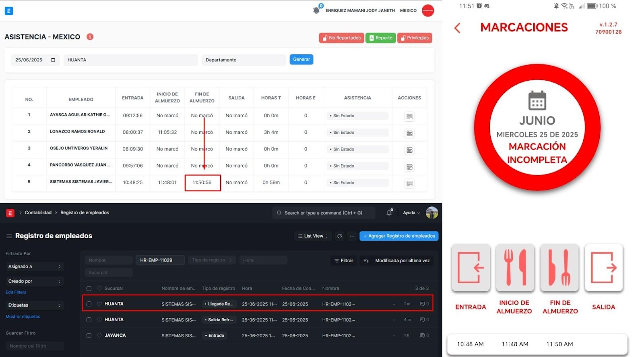Open actions icon for LONAZCO RAMOS RONALD

409,133
